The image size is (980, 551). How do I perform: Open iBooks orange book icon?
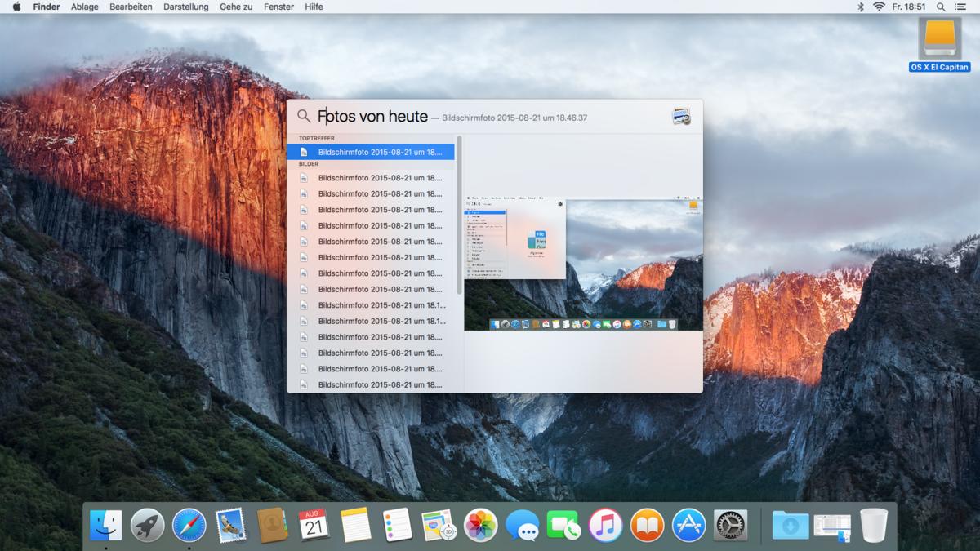click(647, 526)
